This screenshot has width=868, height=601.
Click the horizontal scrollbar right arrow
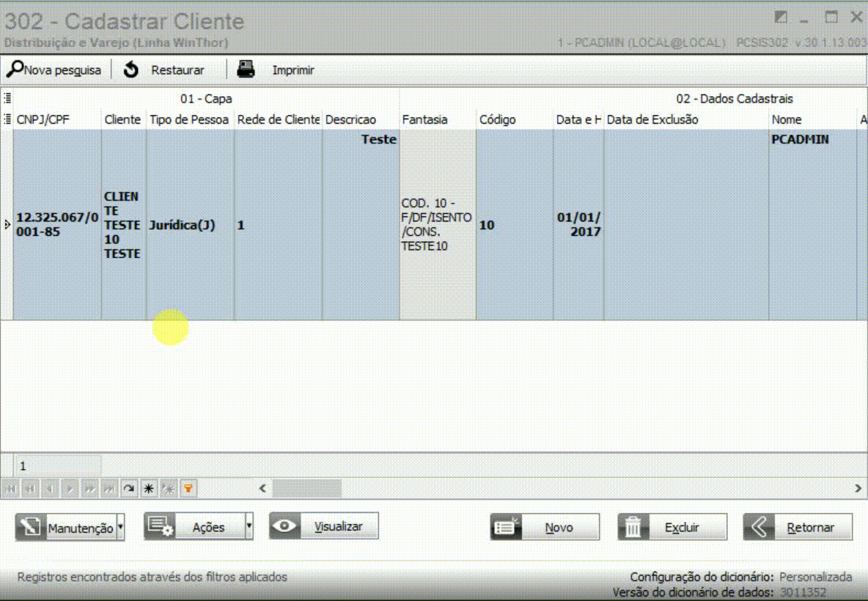858,488
